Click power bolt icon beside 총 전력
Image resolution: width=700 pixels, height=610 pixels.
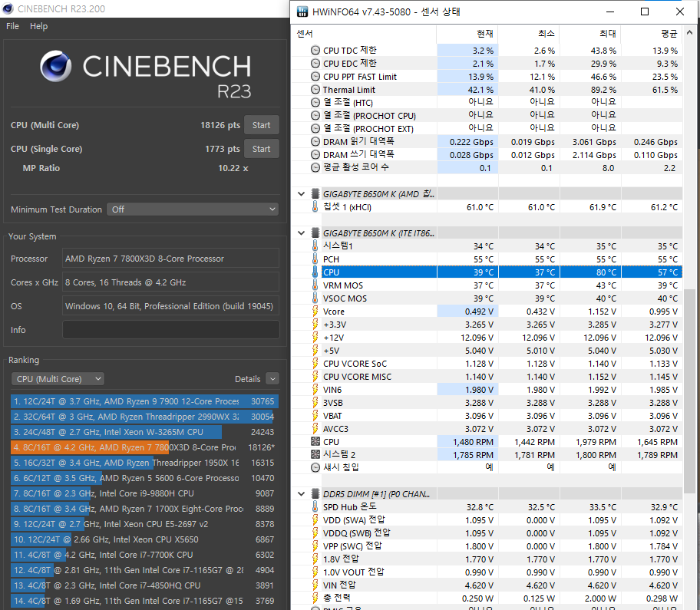point(315,598)
